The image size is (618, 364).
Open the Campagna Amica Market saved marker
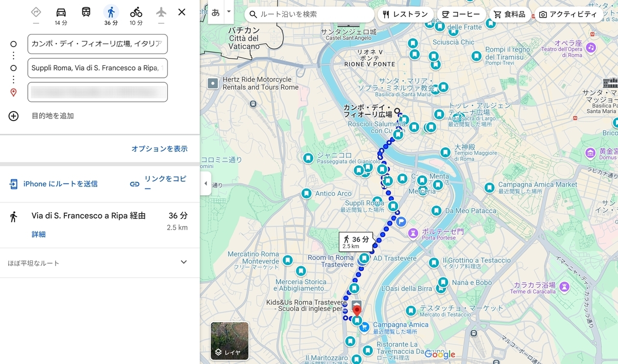[x=489, y=187]
